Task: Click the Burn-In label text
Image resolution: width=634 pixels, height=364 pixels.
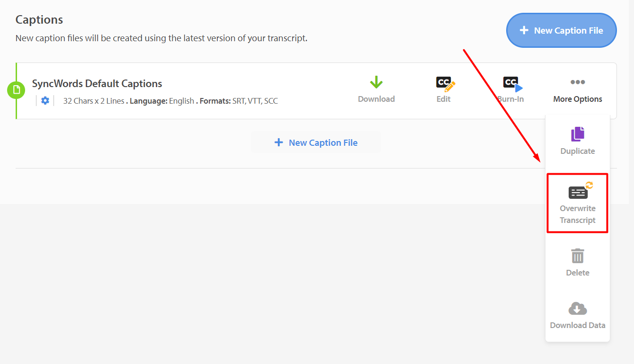Action: pyautogui.click(x=510, y=99)
